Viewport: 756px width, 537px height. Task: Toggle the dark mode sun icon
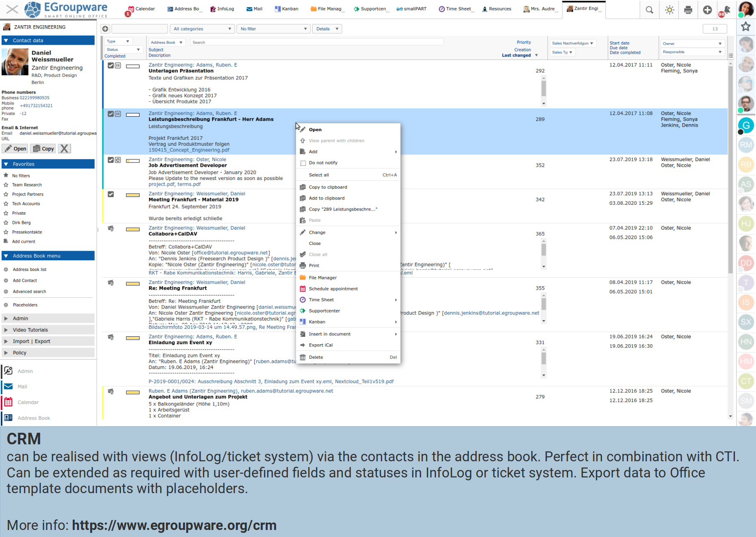click(669, 10)
